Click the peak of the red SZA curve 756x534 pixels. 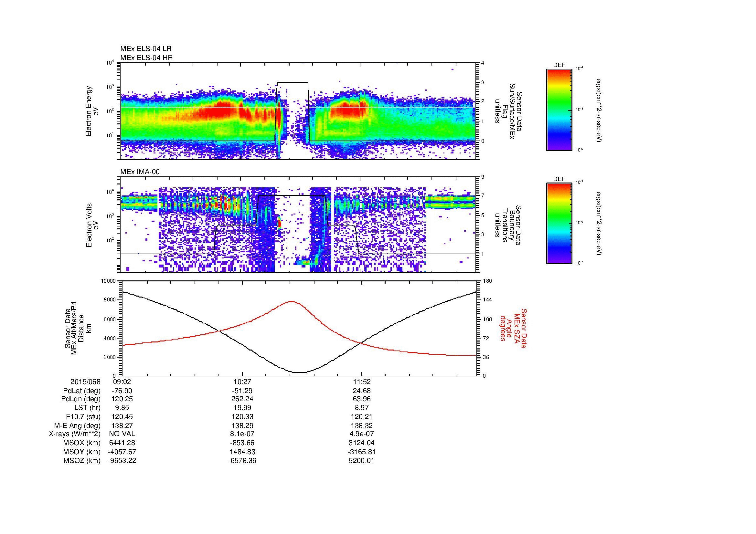292,301
